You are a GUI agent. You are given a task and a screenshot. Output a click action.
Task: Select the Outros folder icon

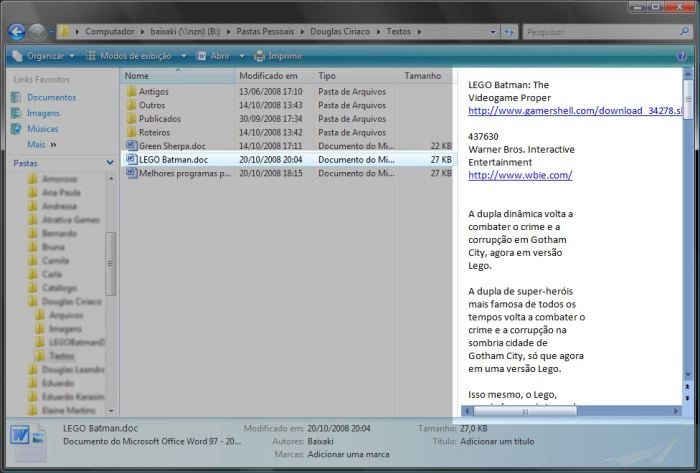(131, 105)
